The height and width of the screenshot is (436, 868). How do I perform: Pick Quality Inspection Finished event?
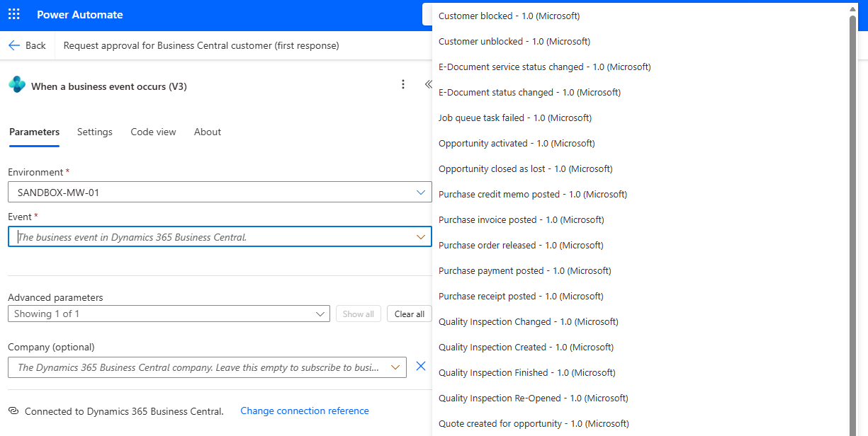(526, 372)
